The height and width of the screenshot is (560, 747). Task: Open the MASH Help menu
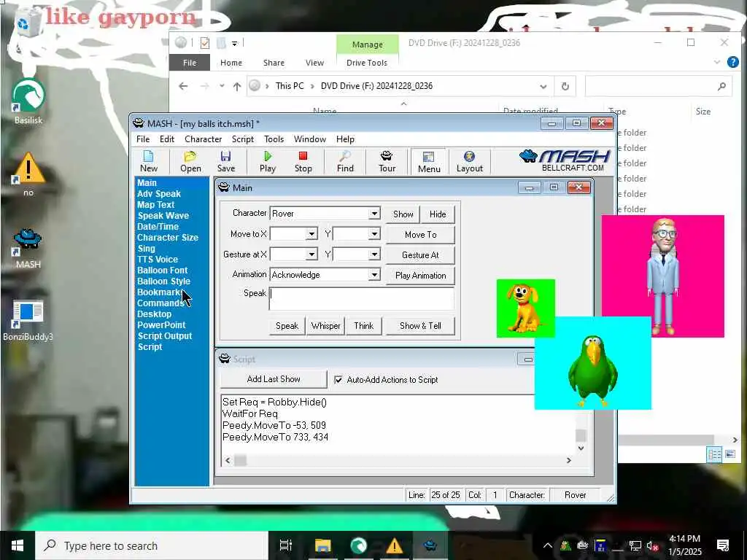(345, 139)
